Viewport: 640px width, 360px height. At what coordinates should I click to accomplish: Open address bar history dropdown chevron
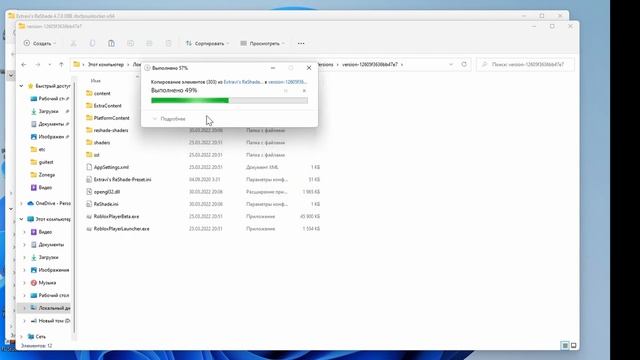point(451,64)
